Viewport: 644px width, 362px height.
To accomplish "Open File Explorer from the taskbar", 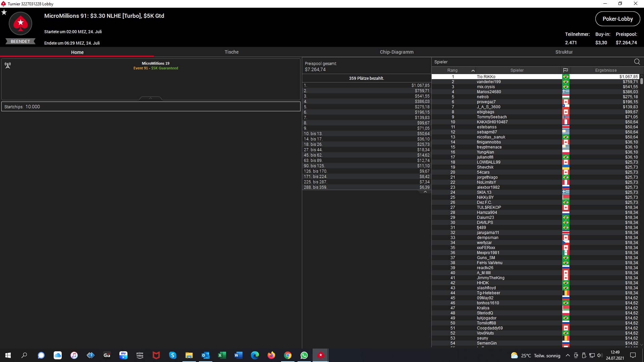I will (x=189, y=355).
